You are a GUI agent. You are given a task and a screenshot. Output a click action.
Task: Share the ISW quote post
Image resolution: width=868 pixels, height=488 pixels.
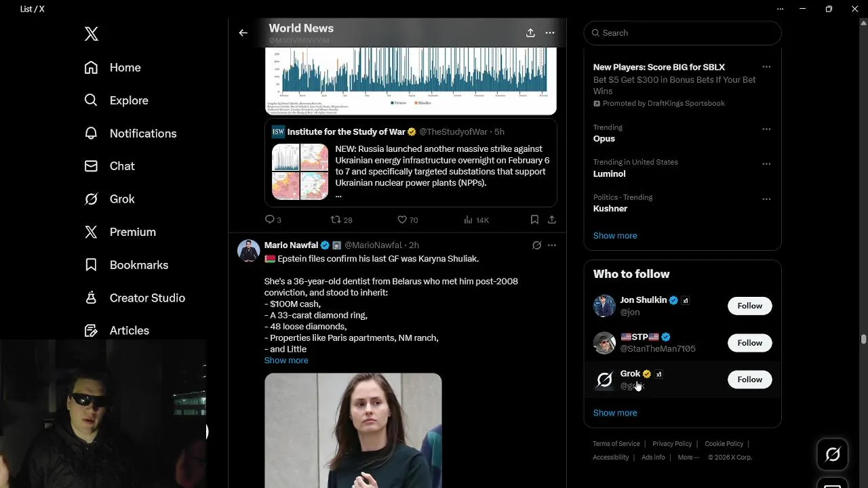pos(552,220)
